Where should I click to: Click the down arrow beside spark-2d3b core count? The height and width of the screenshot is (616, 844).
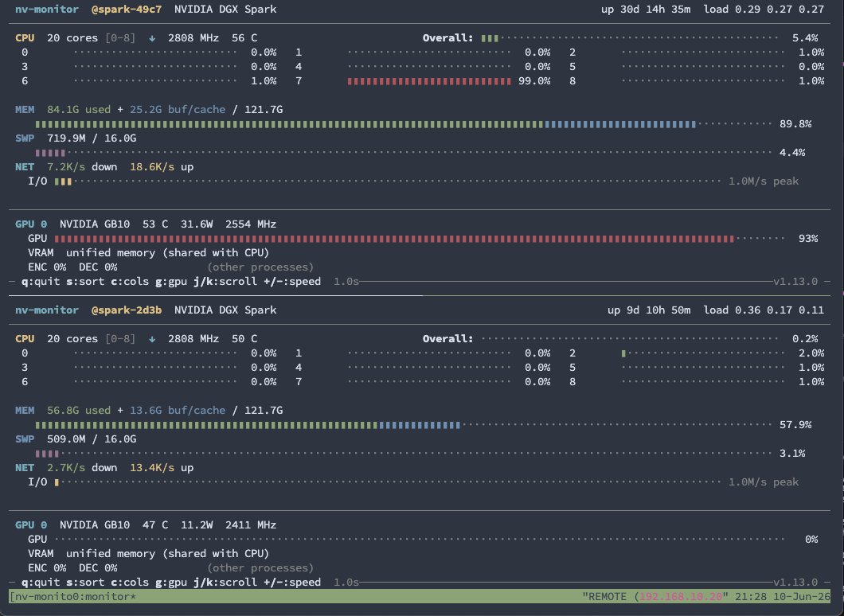coord(152,339)
